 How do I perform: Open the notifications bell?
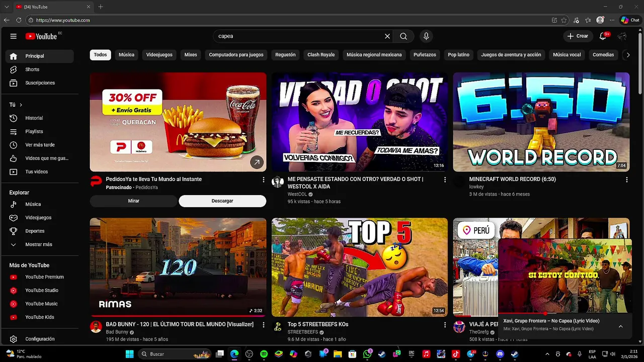pos(603,36)
